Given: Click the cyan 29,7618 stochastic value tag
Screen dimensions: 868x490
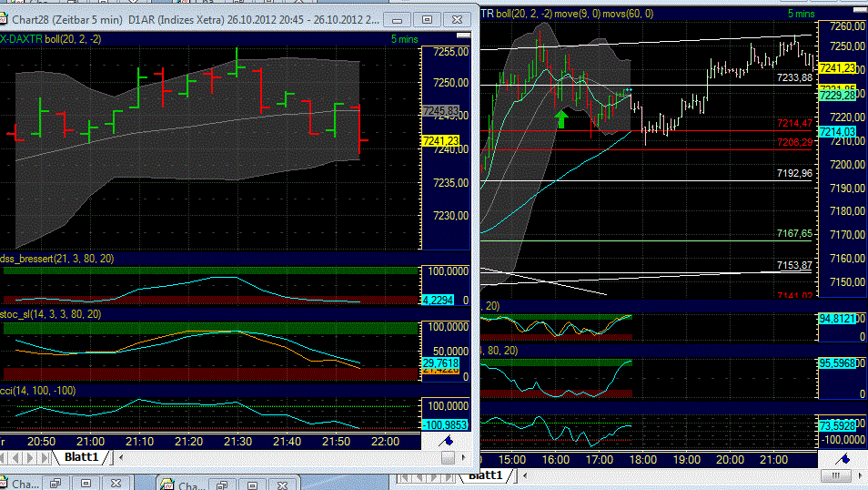Looking at the screenshot, I should click(440, 363).
